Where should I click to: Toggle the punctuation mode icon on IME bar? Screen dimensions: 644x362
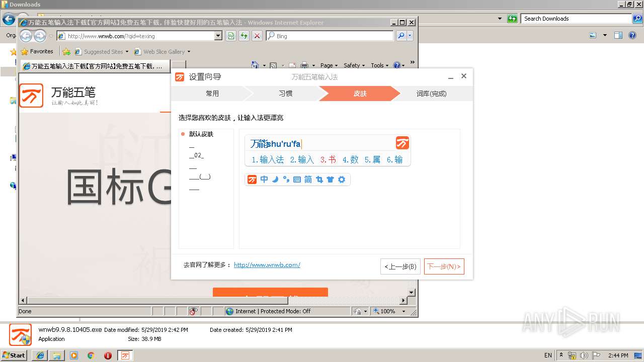(x=286, y=179)
